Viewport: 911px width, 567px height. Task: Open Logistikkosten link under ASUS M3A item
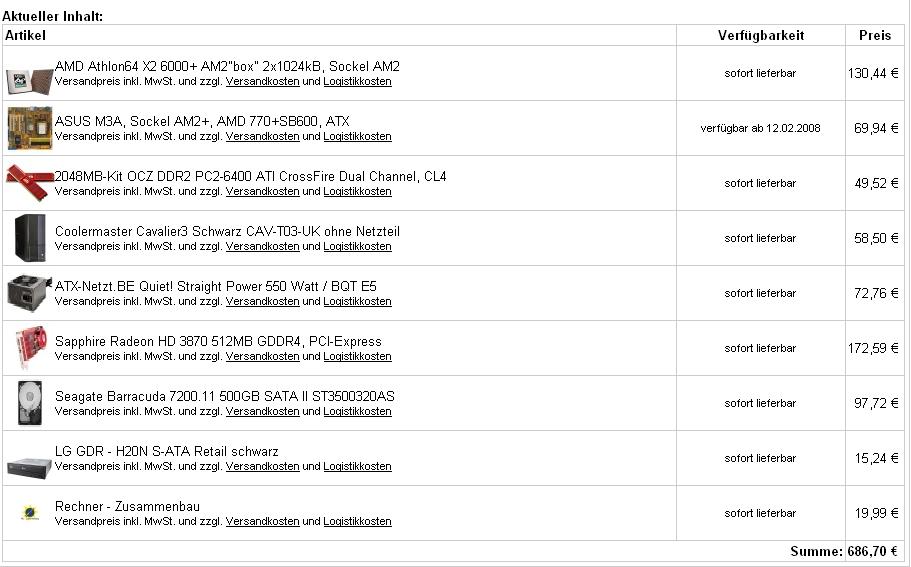tap(357, 137)
